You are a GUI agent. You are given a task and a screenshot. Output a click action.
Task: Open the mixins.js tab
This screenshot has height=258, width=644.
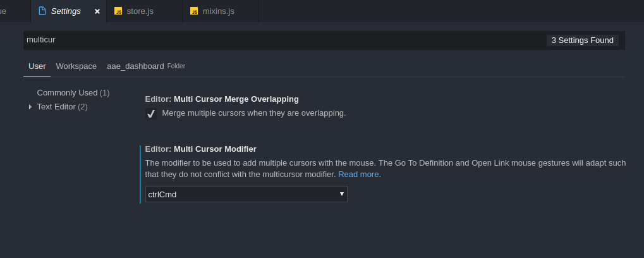[221, 11]
